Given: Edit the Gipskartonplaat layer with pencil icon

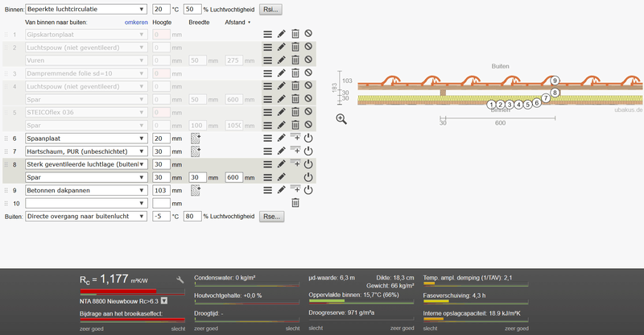Looking at the screenshot, I should [281, 34].
